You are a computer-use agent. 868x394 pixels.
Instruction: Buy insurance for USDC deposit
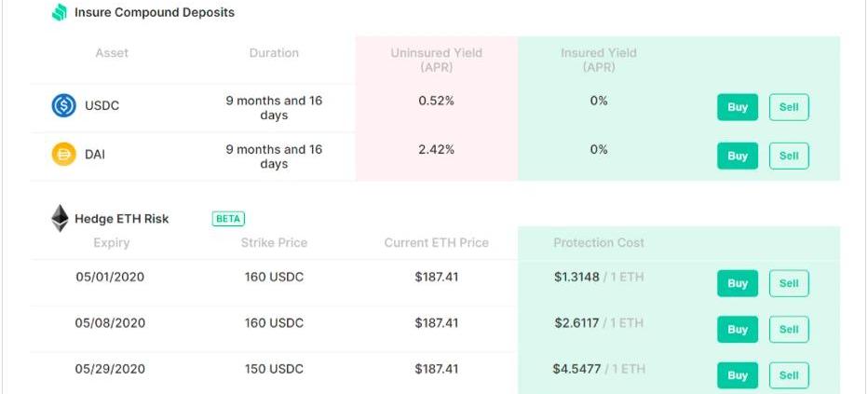pyautogui.click(x=738, y=107)
